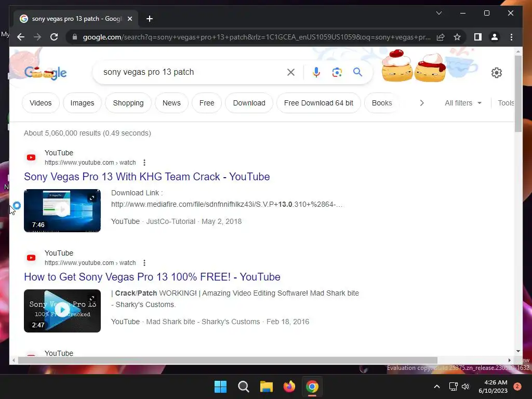Start voice search with microphone
The width and height of the screenshot is (532, 399).
(316, 72)
